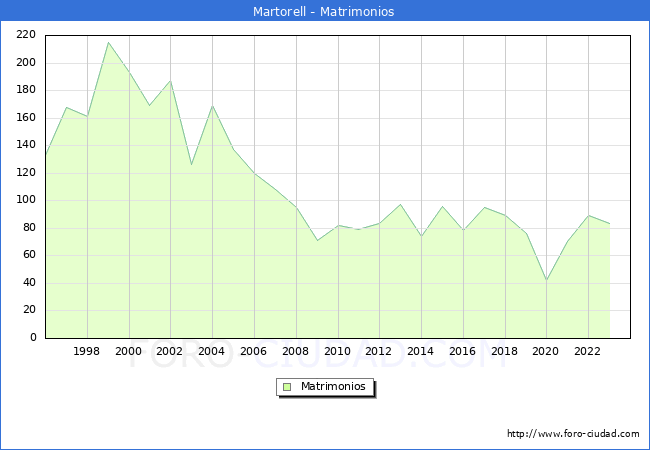Click the 140 y-axis label
The image size is (650, 450).
[26, 145]
